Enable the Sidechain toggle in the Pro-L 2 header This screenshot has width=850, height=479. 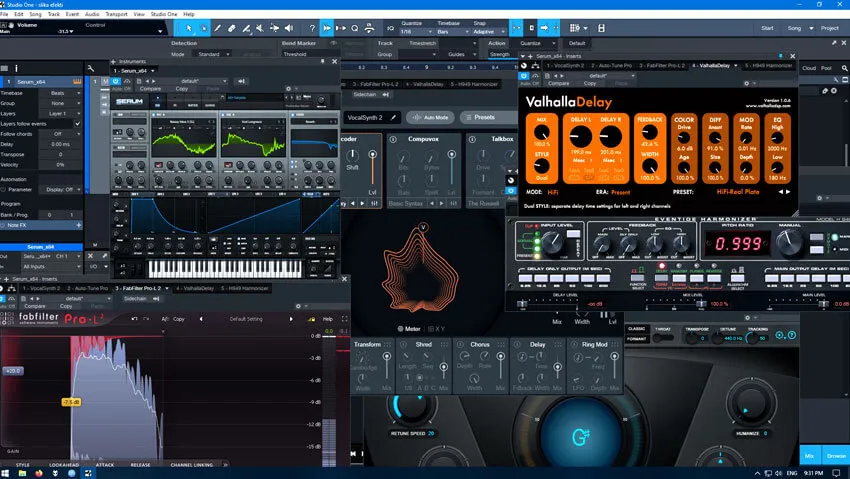point(141,299)
